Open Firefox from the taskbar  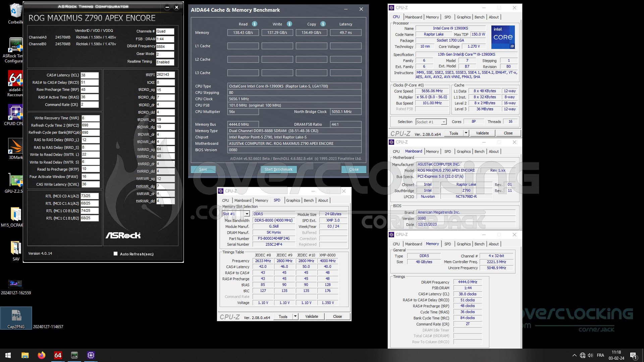coord(41,355)
